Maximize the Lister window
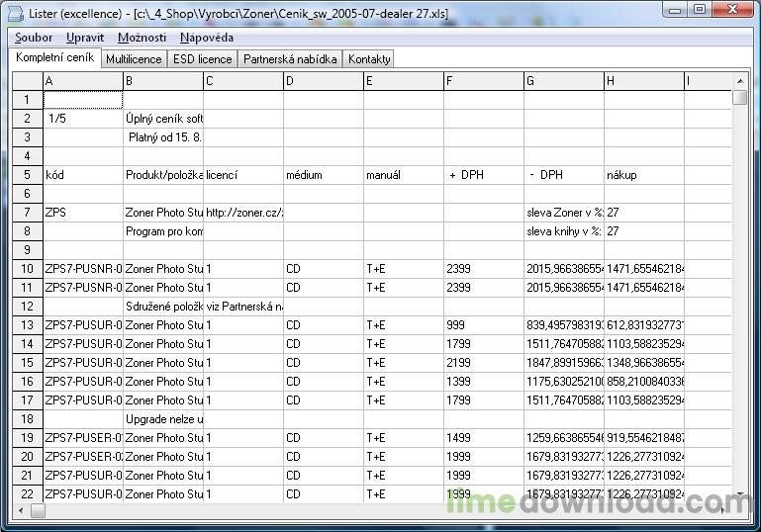 700,9
